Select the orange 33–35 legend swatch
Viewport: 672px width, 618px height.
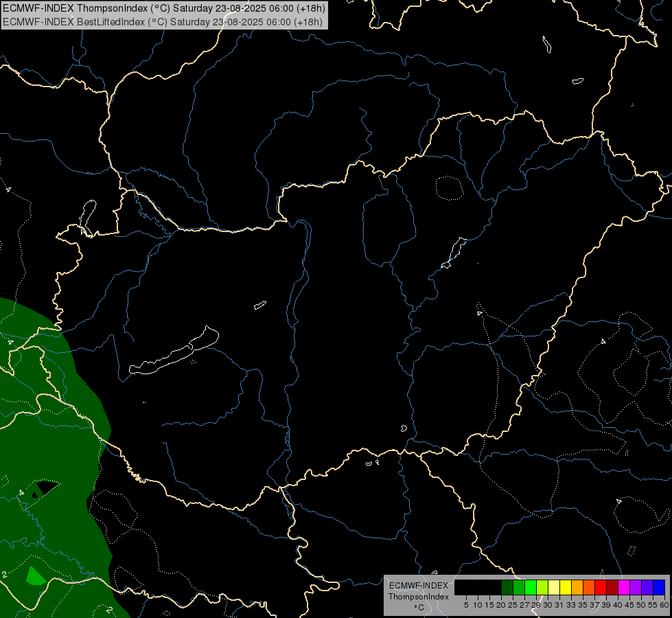point(577,587)
